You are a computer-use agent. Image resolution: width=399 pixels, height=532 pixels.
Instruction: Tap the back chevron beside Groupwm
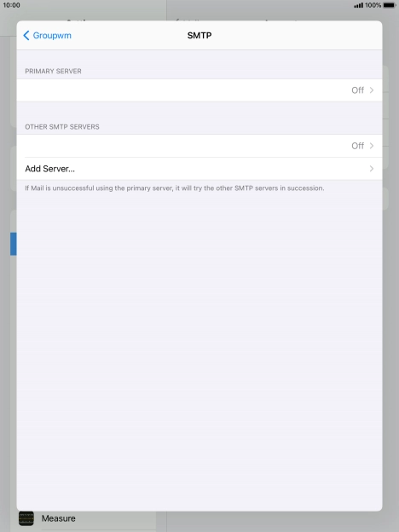pyautogui.click(x=26, y=35)
